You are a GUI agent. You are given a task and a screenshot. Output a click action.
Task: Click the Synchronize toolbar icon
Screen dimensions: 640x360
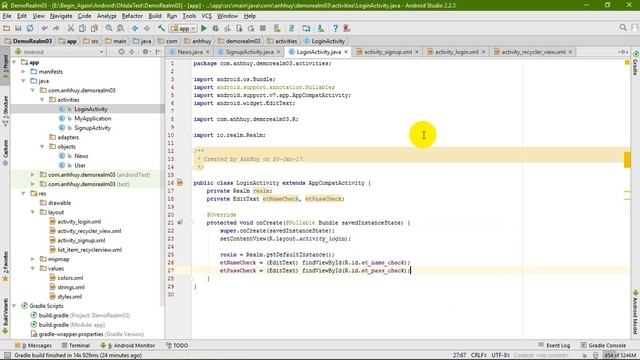[x=30, y=28]
